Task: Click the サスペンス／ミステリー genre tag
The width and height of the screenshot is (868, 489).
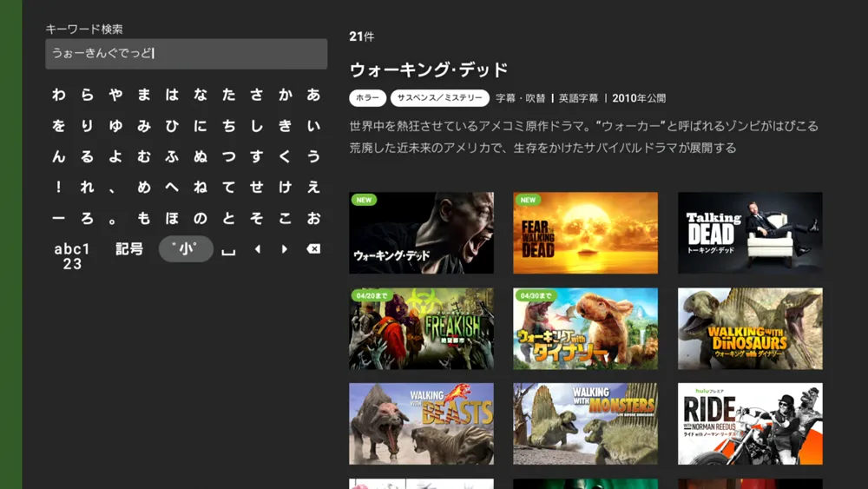Action: coord(439,98)
